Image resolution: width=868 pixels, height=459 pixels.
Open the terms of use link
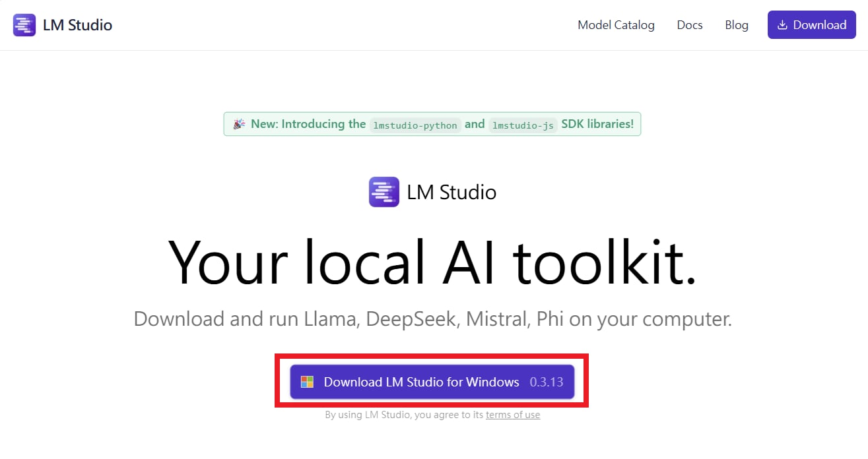[x=513, y=415]
